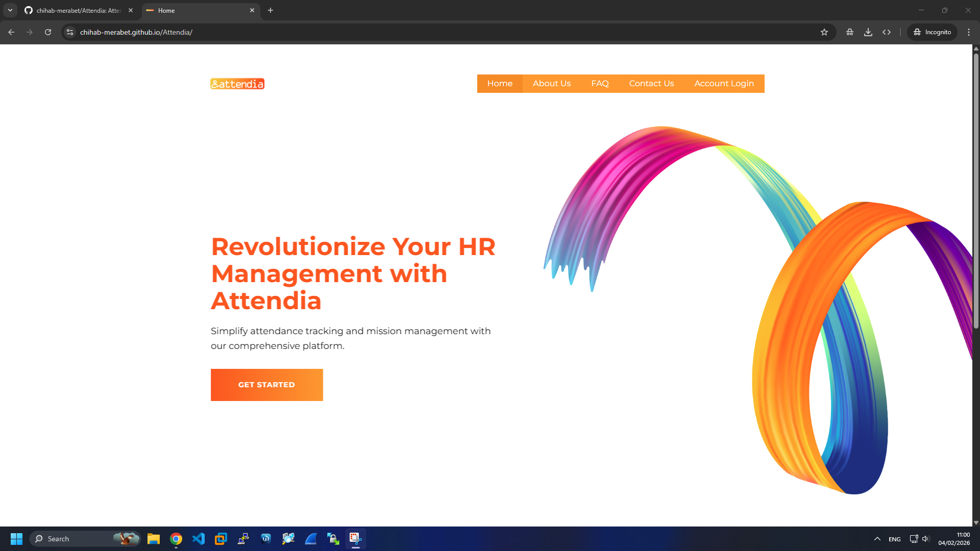Show hidden system tray icons

click(x=877, y=539)
